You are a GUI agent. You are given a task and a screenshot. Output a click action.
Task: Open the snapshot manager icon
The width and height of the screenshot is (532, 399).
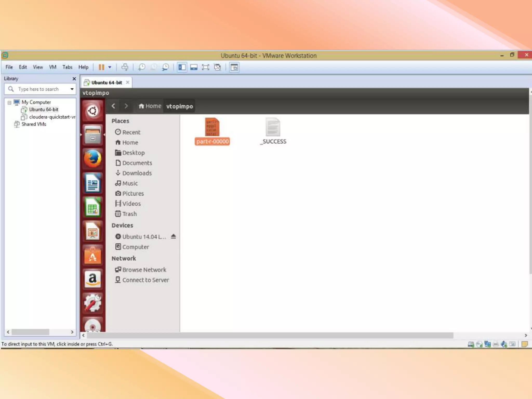[165, 67]
